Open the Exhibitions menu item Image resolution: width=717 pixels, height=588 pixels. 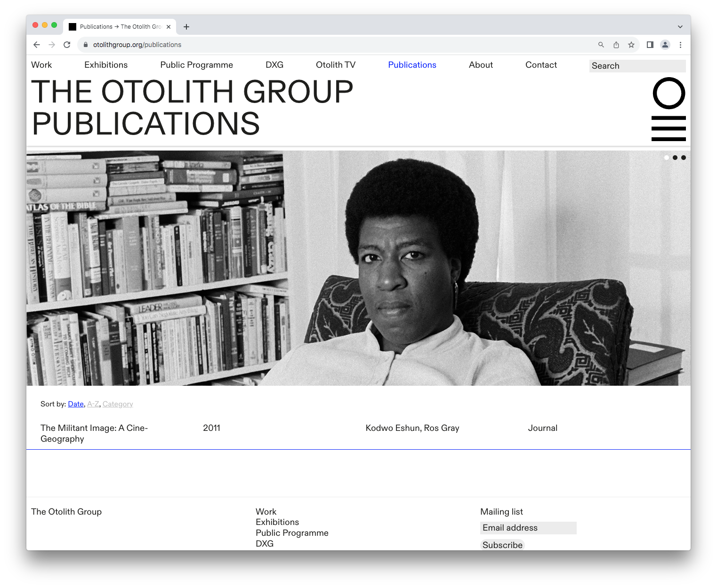[x=106, y=65]
